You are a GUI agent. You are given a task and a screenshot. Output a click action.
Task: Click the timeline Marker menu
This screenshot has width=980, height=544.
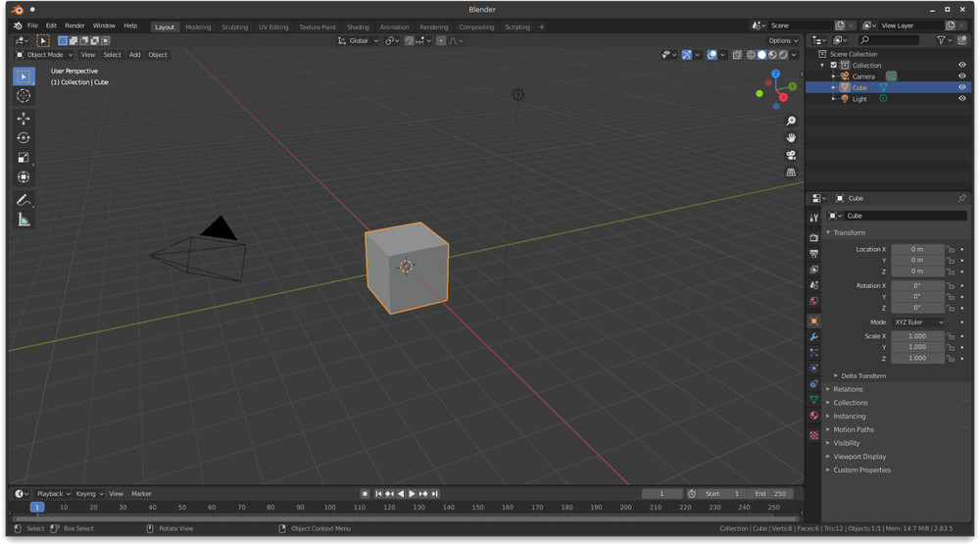[141, 494]
